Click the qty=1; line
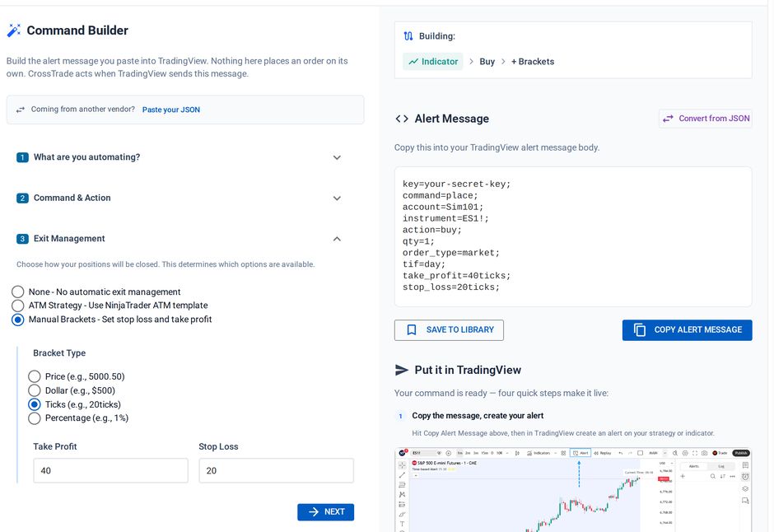 (x=418, y=241)
